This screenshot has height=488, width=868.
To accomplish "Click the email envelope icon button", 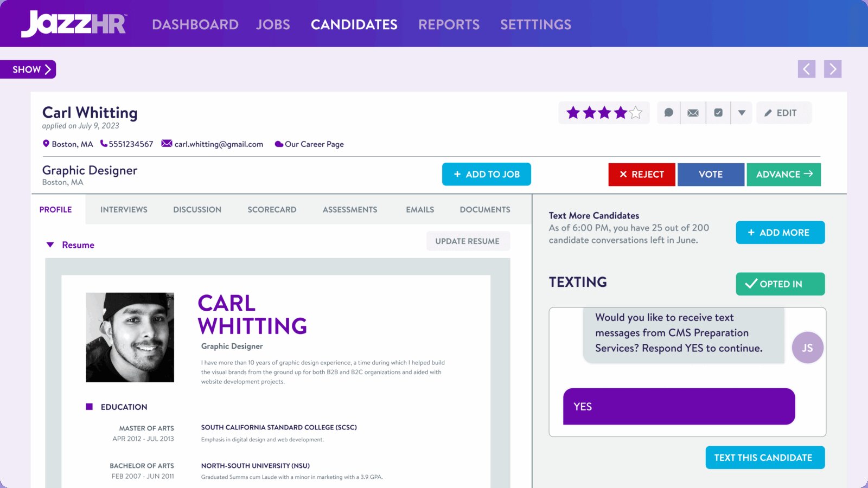I will click(693, 113).
